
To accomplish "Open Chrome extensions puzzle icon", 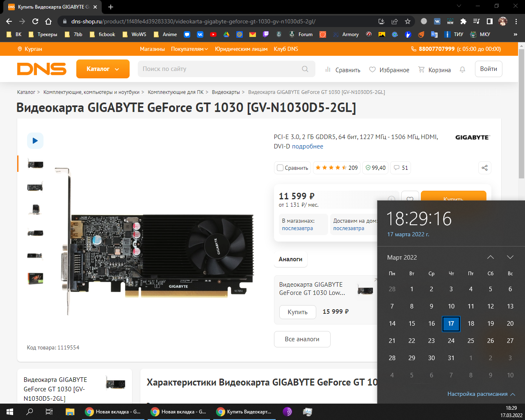I will click(x=463, y=21).
